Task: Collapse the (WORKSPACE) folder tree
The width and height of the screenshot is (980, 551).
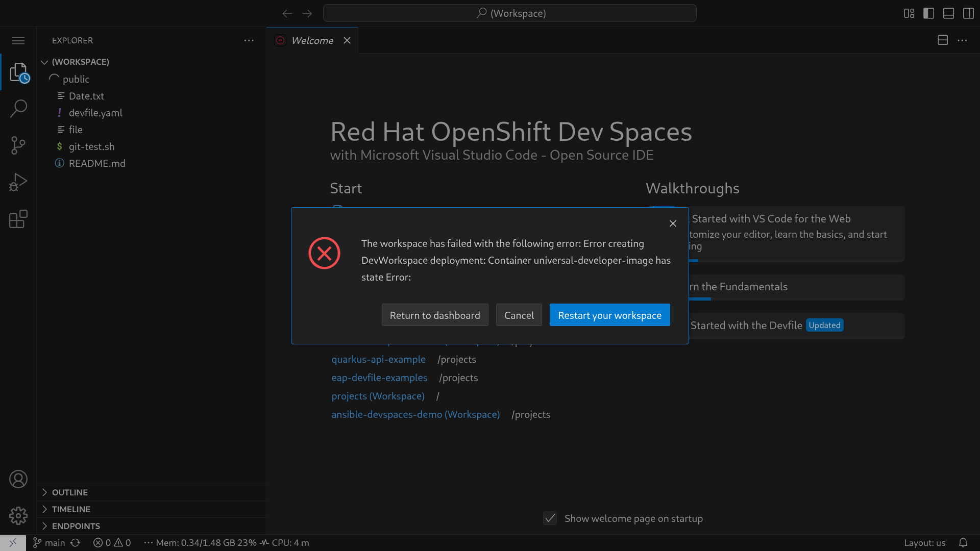Action: [x=80, y=62]
